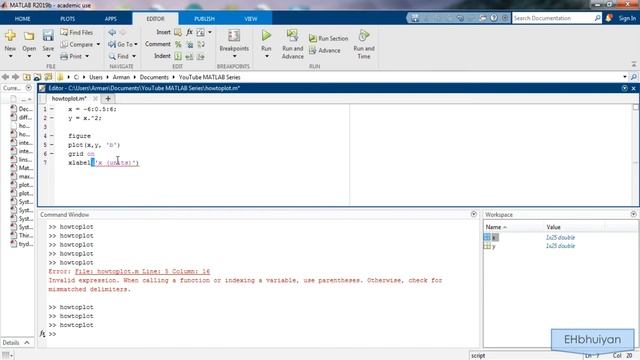Click the plus new tab button
The width and height of the screenshot is (640, 360).
108,98
